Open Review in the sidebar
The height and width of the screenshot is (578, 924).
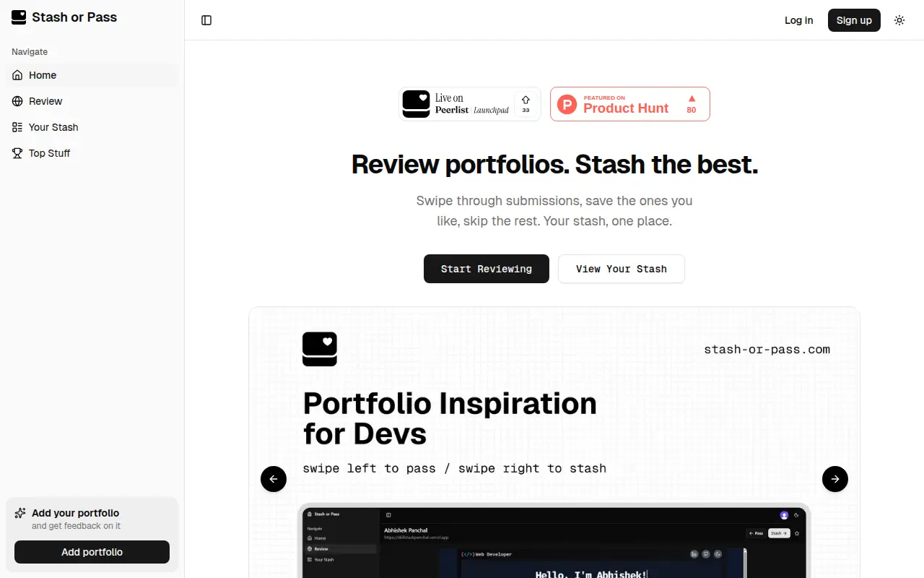click(x=92, y=101)
